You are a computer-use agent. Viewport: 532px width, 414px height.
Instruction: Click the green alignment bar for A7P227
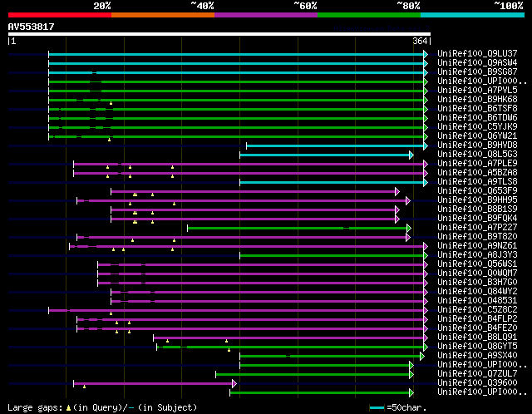pyautogui.click(x=298, y=229)
